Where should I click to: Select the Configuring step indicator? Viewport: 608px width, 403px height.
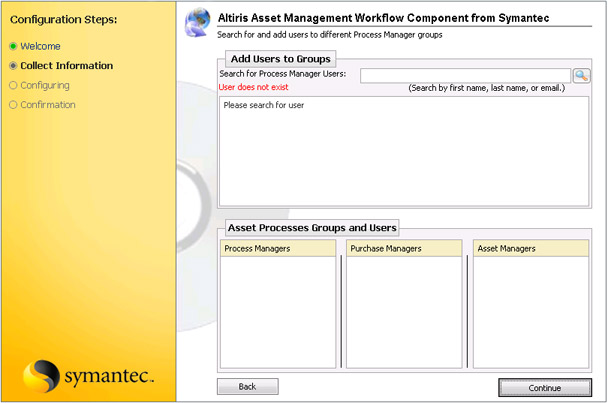point(13,85)
